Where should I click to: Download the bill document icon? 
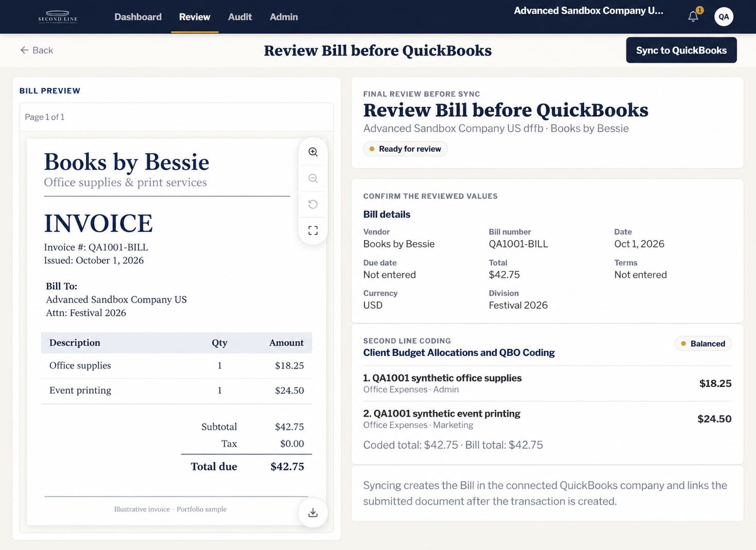tap(313, 512)
